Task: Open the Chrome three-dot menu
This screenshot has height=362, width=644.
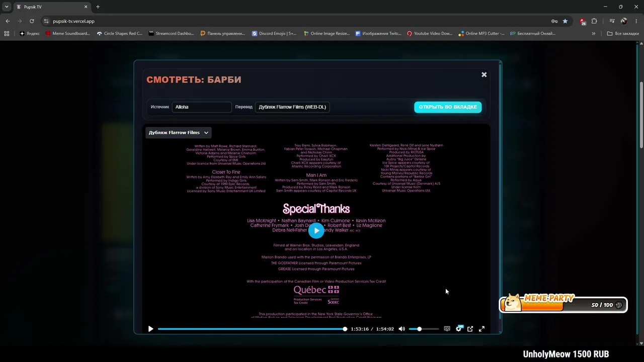Action: (636, 21)
